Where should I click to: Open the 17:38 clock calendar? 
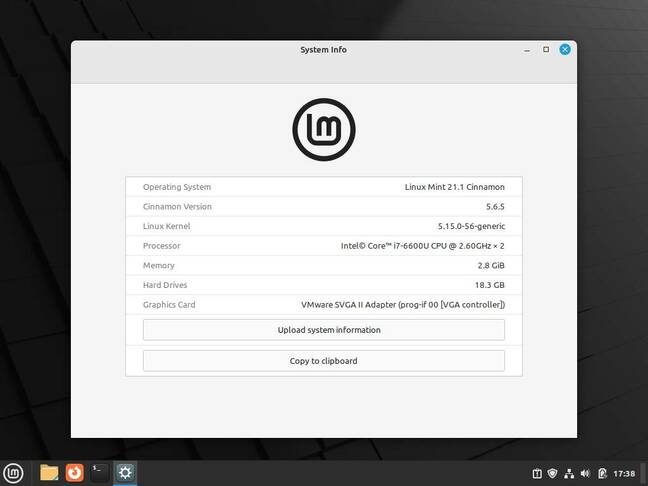pyautogui.click(x=624, y=474)
